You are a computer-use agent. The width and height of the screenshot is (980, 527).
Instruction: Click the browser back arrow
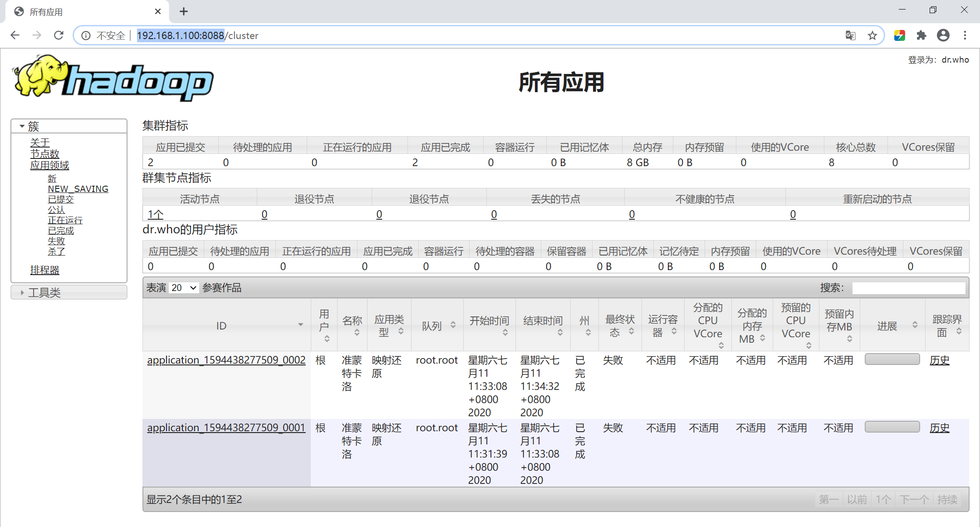(15, 35)
